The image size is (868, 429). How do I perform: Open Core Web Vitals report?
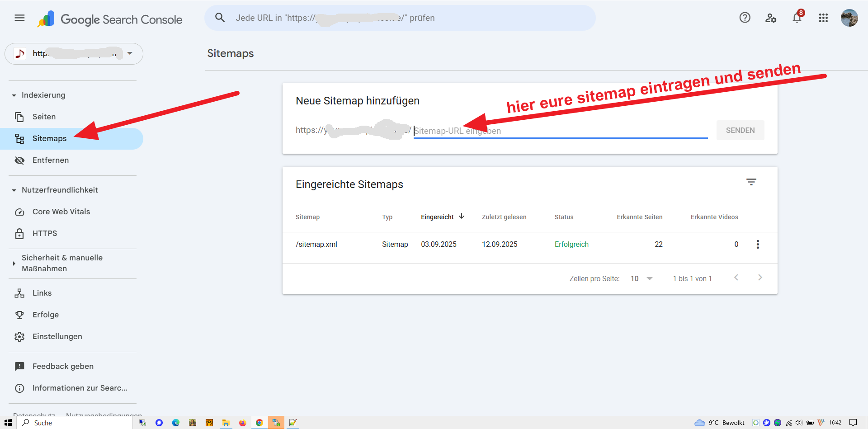tap(61, 212)
